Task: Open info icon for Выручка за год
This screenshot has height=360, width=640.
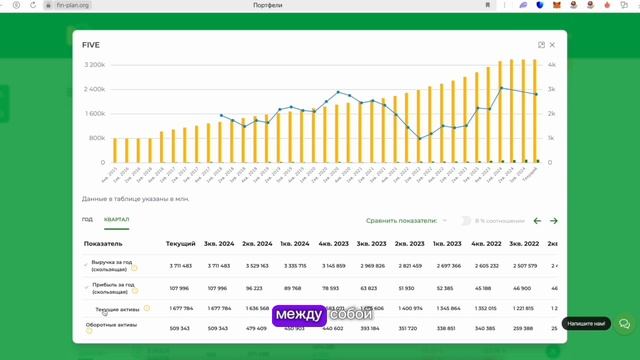Action: point(134,268)
